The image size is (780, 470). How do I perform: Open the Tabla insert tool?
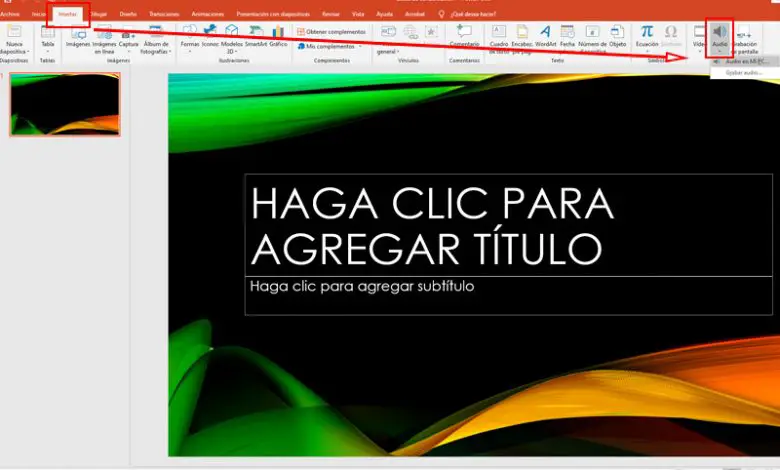pyautogui.click(x=48, y=39)
